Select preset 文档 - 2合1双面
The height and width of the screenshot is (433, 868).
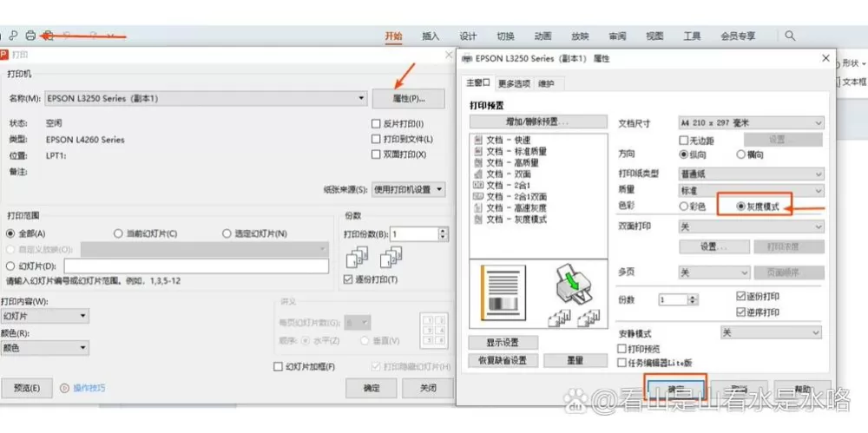510,197
